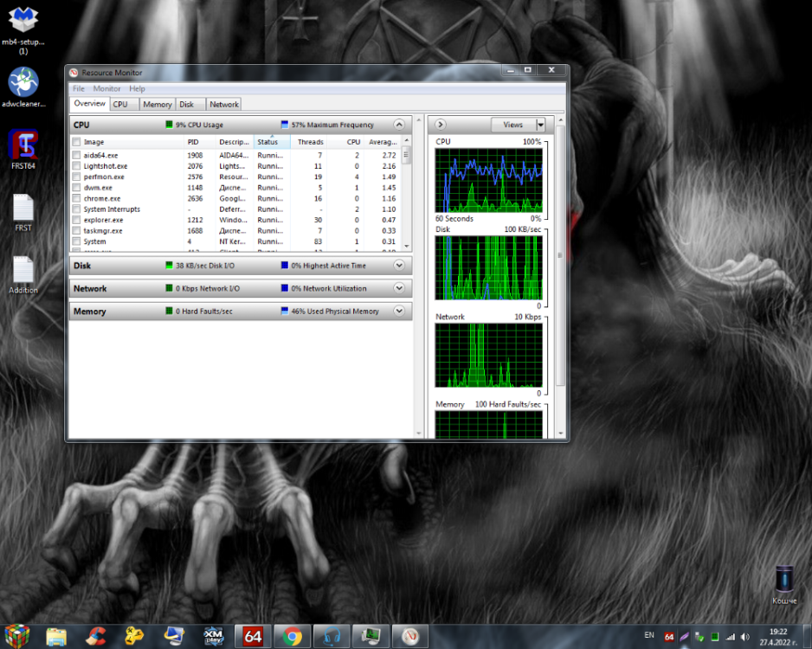Tick the aida64.exe checkbox
This screenshot has height=649, width=812.
click(x=77, y=155)
